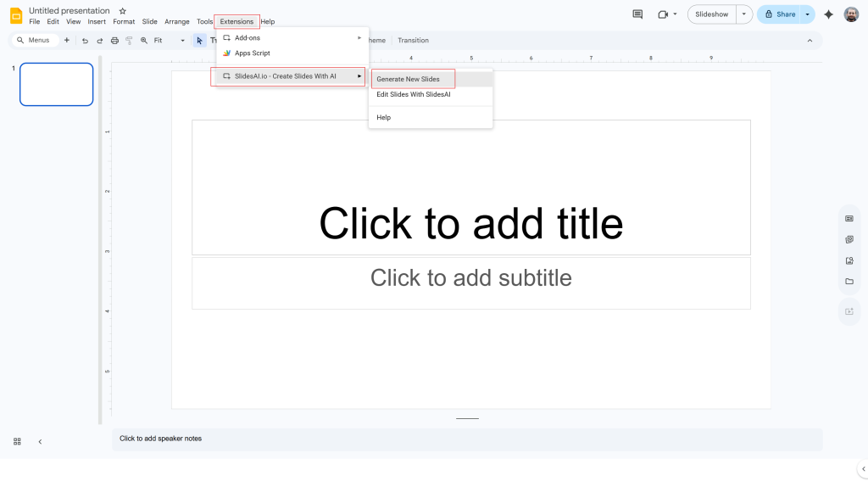Click the Share button
Viewport: 868px width, 481px height.
(x=780, y=14)
